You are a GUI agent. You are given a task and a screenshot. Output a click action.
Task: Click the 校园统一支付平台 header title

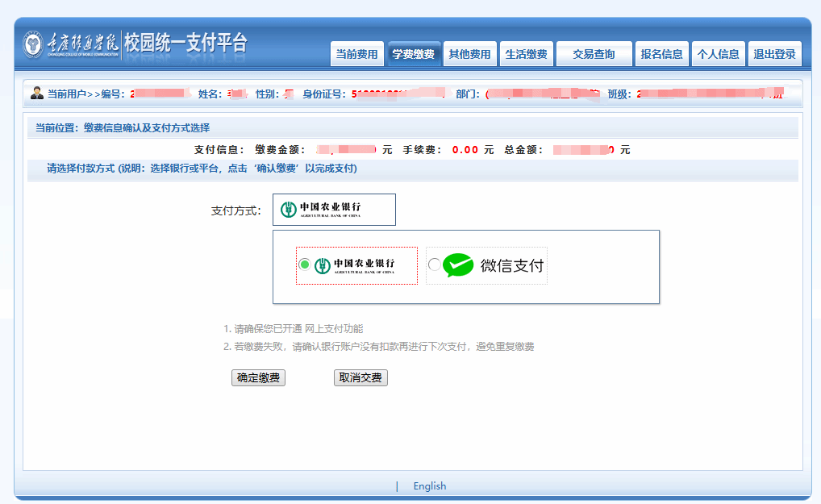pos(185,44)
